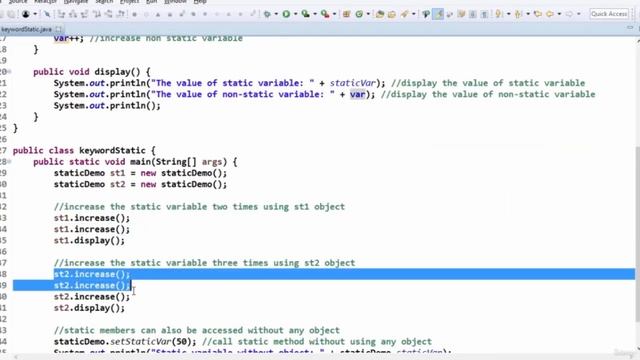Open the Help menu
This screenshot has height=360, width=640.
(200, 2)
